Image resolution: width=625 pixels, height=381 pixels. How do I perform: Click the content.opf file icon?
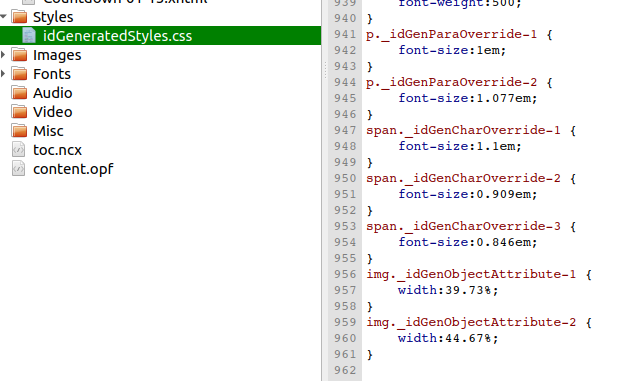click(19, 169)
